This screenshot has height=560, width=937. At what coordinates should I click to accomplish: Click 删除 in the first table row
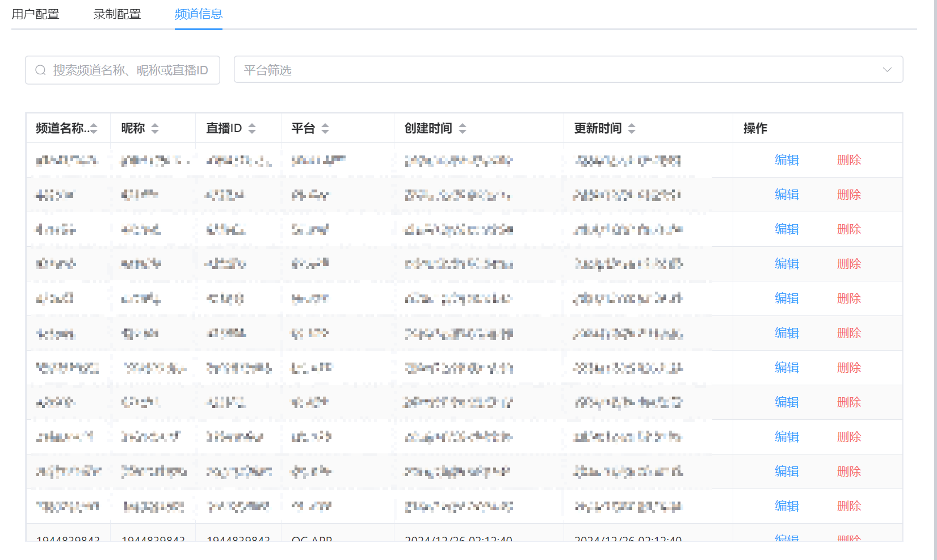tap(849, 160)
